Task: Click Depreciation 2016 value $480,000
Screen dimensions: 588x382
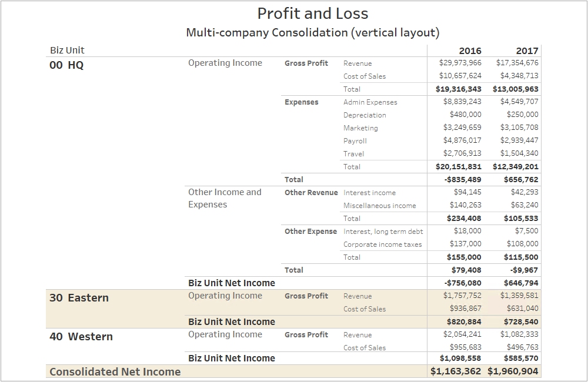Action: [x=465, y=115]
